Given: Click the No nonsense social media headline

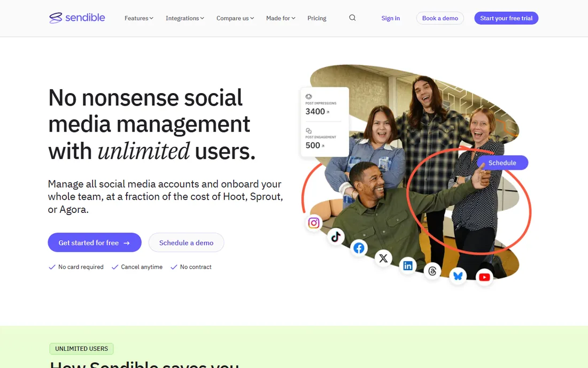Looking at the screenshot, I should [x=152, y=124].
